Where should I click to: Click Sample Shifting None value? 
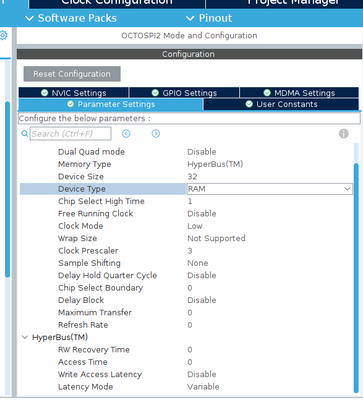tap(198, 263)
